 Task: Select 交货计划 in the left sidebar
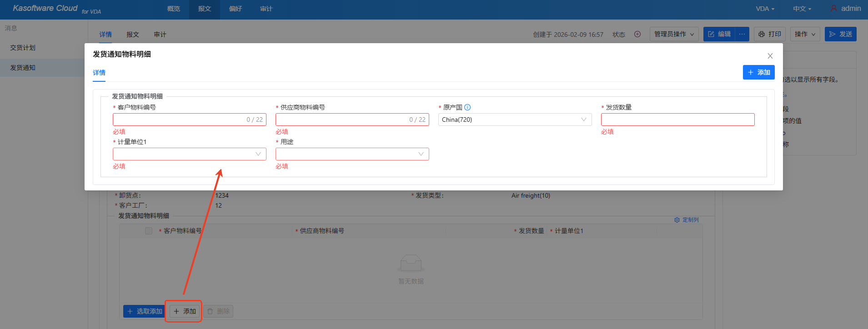[x=23, y=48]
